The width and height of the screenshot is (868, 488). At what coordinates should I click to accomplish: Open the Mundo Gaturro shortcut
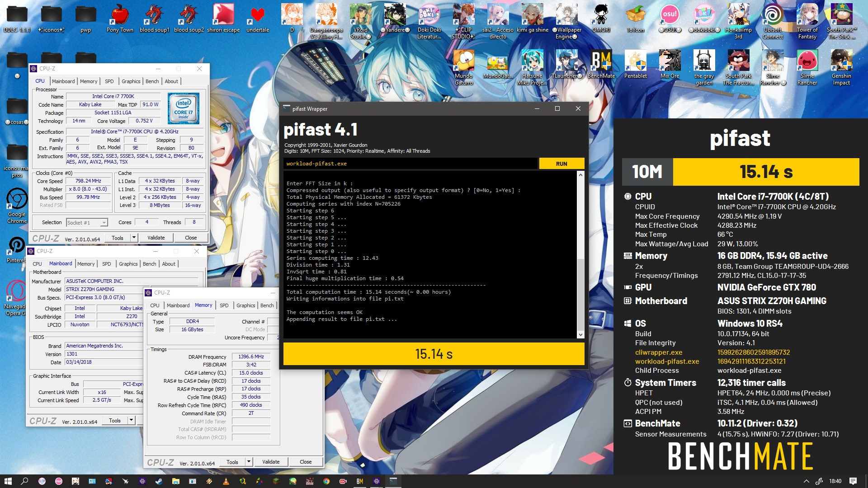pyautogui.click(x=463, y=67)
